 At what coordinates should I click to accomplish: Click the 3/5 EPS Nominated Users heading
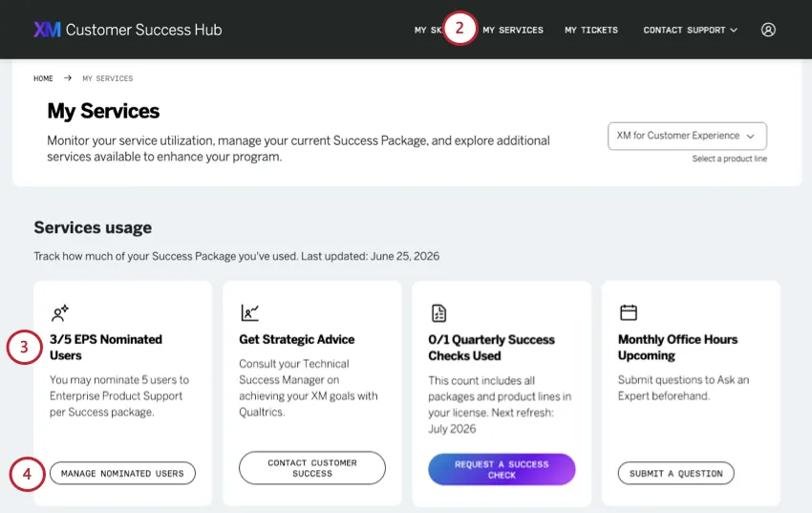point(106,348)
